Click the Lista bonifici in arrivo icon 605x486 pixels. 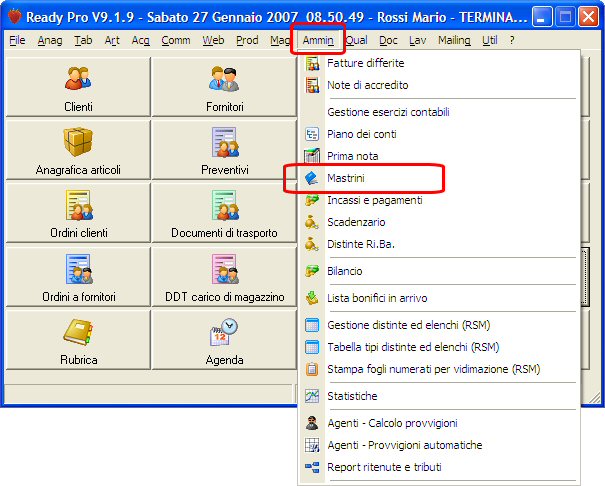[x=312, y=298]
